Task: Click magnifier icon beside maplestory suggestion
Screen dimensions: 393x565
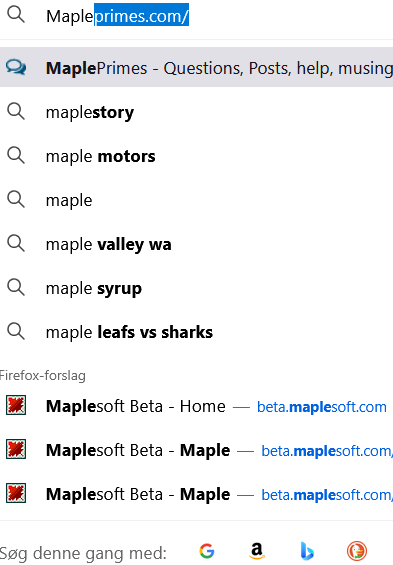Action: 16,111
